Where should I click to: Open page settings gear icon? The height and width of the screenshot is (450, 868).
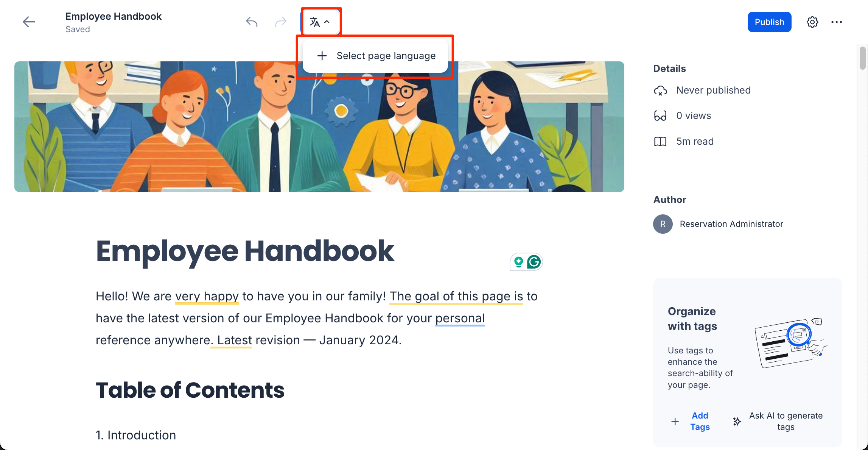click(x=812, y=22)
